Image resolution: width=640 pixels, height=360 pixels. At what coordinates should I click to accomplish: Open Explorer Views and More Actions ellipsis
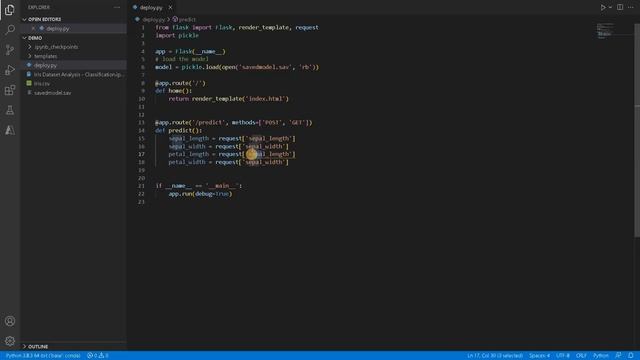coord(117,7)
